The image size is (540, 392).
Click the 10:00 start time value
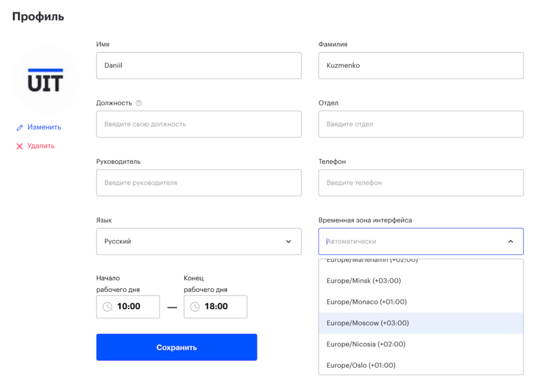[129, 306]
